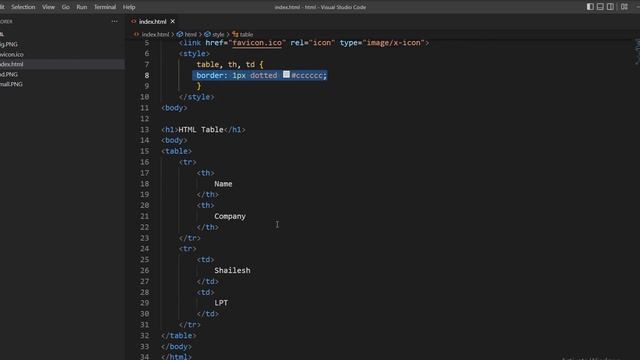
Task: Toggle the secondary side bar layout icon
Action: point(610,7)
